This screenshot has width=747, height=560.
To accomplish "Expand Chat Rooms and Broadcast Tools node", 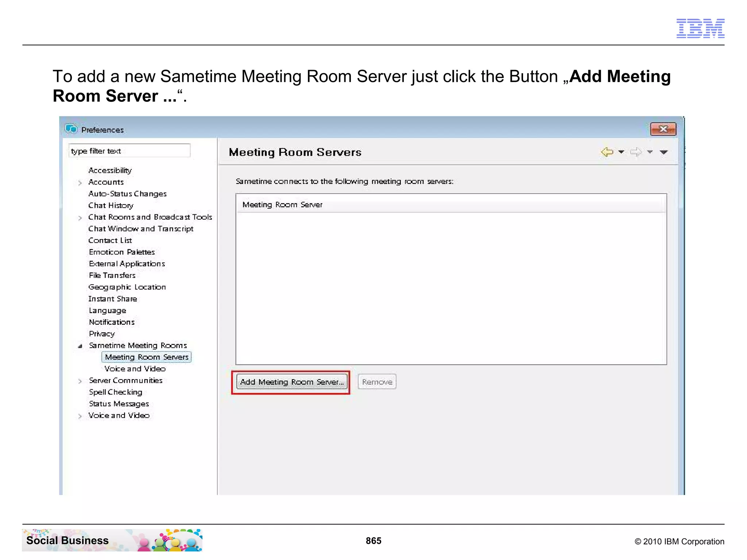I will coord(80,218).
